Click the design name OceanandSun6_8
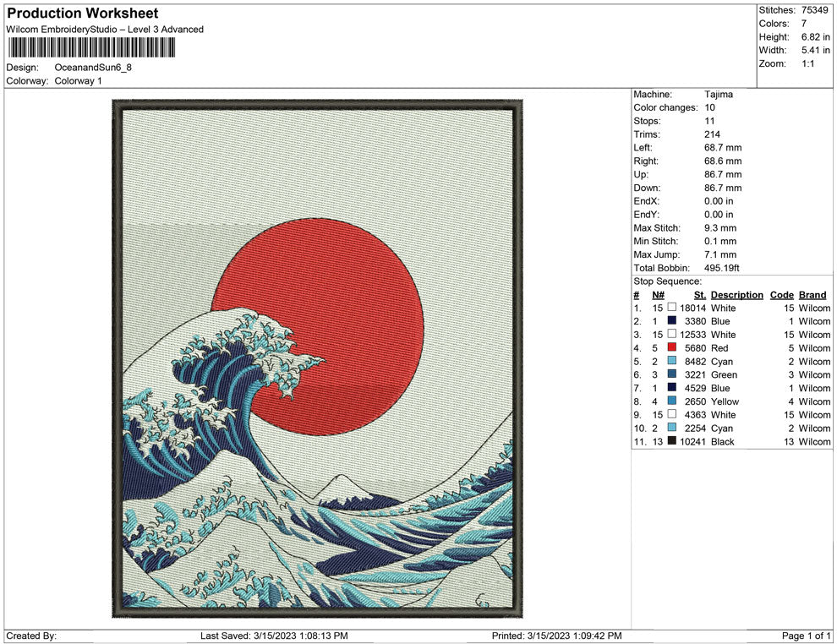This screenshot has height=644, width=837. tap(93, 68)
